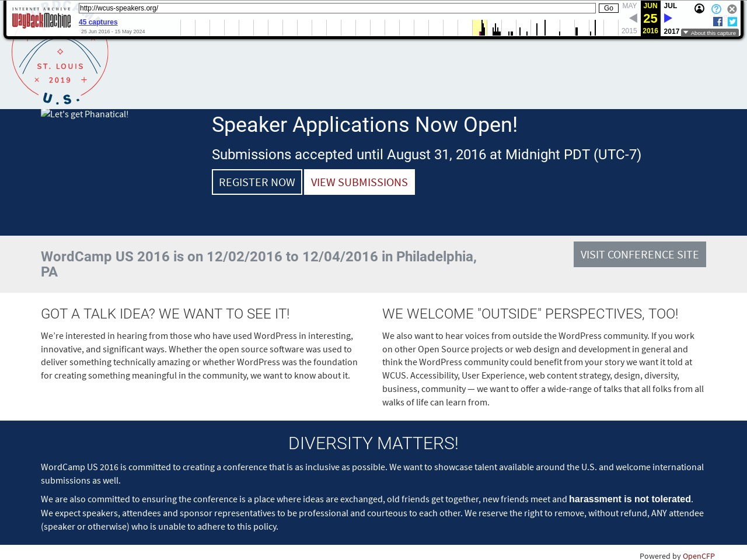747x560 pixels.
Task: Click the Wayback URL input field
Action: tap(337, 8)
